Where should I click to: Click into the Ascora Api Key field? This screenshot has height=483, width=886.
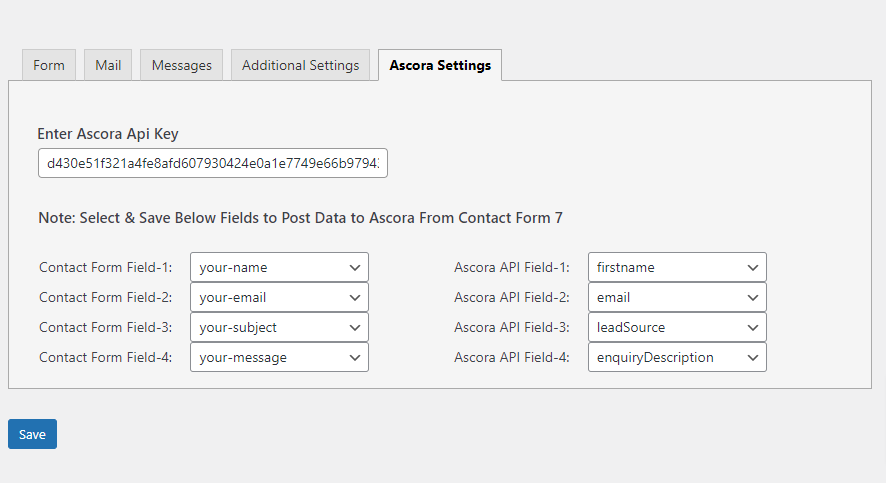tap(212, 163)
